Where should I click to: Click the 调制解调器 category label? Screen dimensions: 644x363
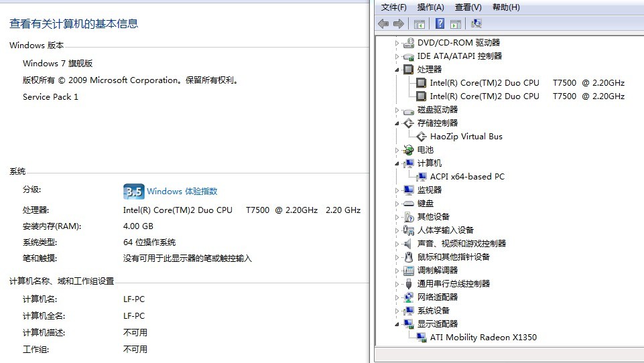(x=438, y=271)
